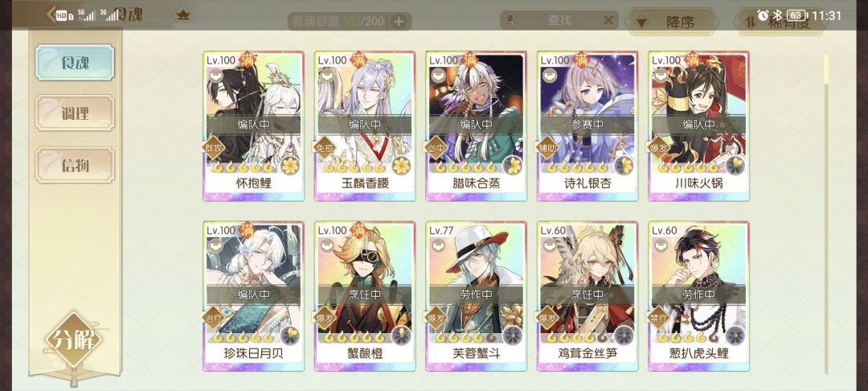Screen dimensions: 868x391
Task: Tap the back arrow beside 食魂 title
Action: pyautogui.click(x=51, y=14)
